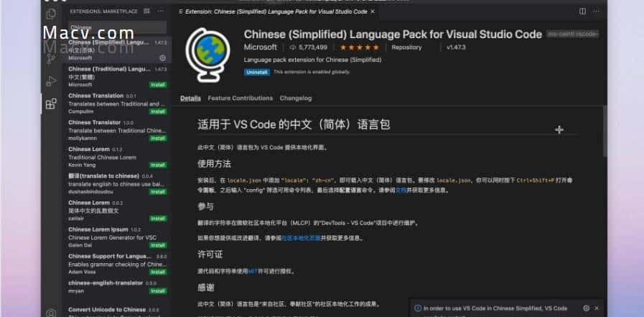
Task: Switch to the Details tab
Action: (190, 98)
